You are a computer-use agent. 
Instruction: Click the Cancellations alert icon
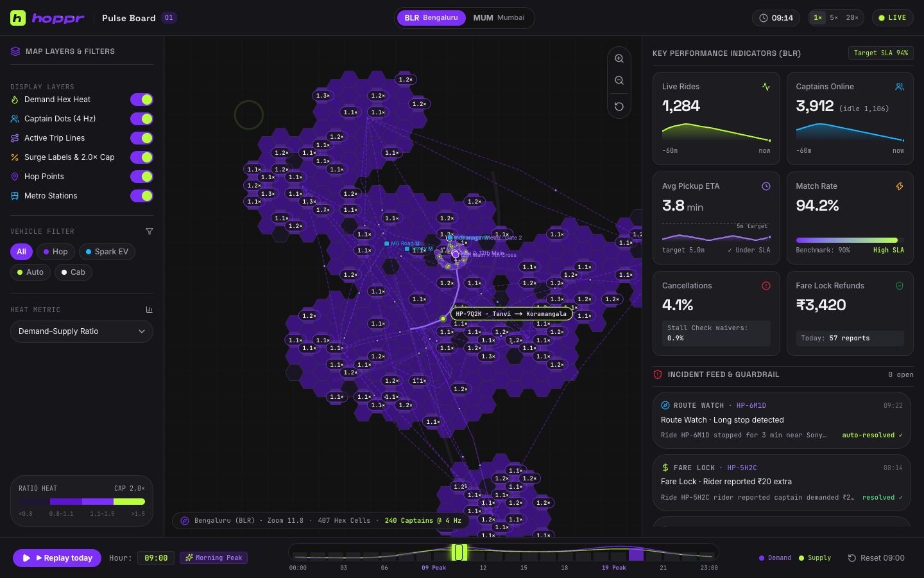[766, 286]
